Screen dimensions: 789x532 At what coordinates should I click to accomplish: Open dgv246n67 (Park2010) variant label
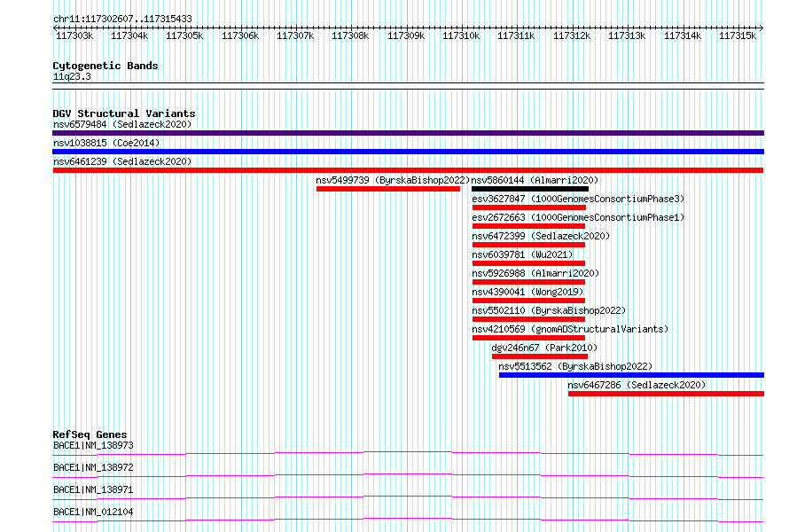(x=544, y=348)
